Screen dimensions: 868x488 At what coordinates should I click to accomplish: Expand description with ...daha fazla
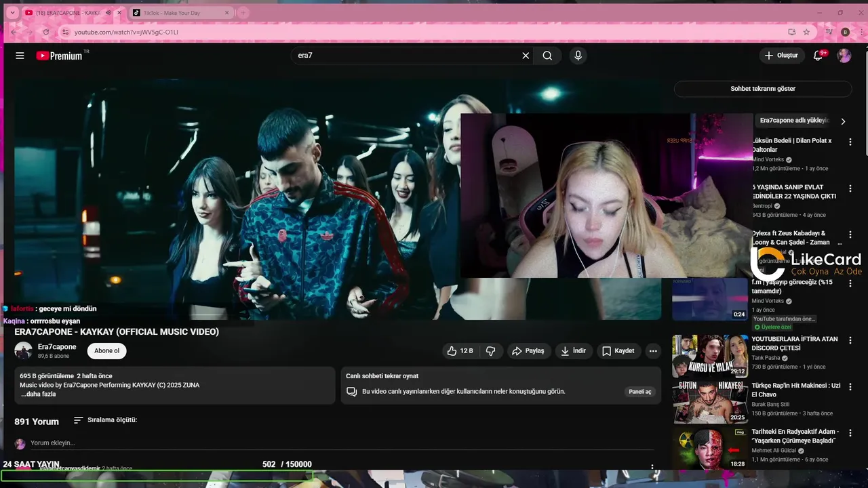click(38, 394)
